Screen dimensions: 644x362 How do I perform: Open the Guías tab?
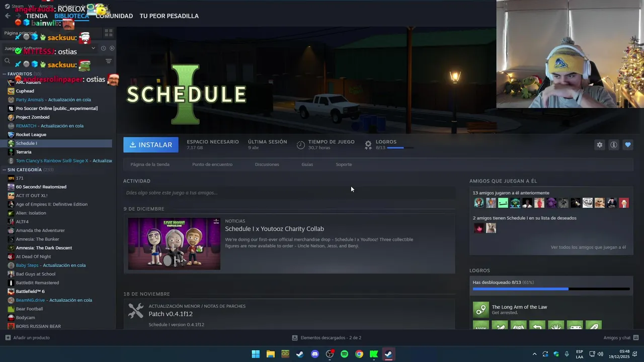click(307, 164)
